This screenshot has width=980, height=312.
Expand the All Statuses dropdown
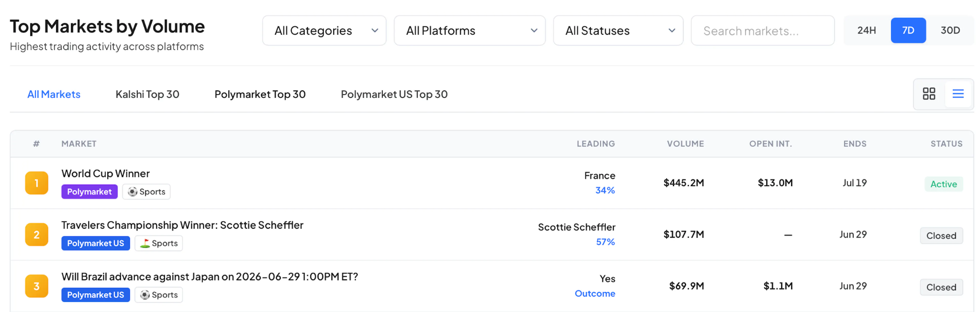click(x=618, y=30)
